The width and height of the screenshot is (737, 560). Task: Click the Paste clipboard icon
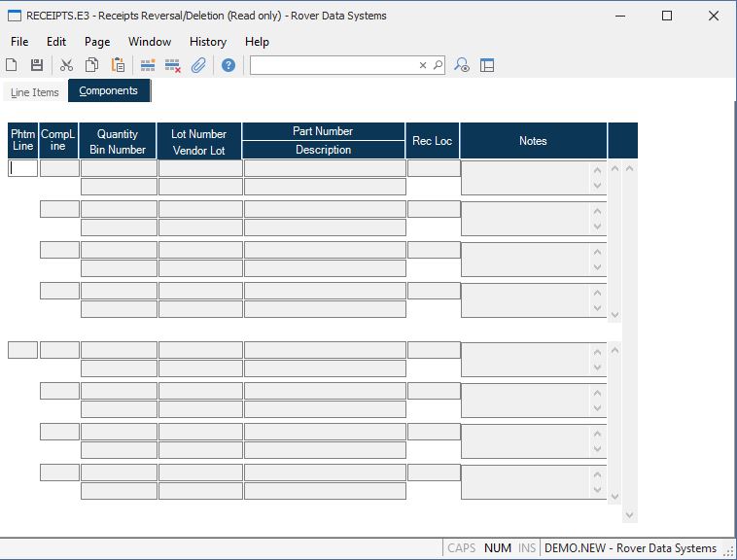point(118,65)
